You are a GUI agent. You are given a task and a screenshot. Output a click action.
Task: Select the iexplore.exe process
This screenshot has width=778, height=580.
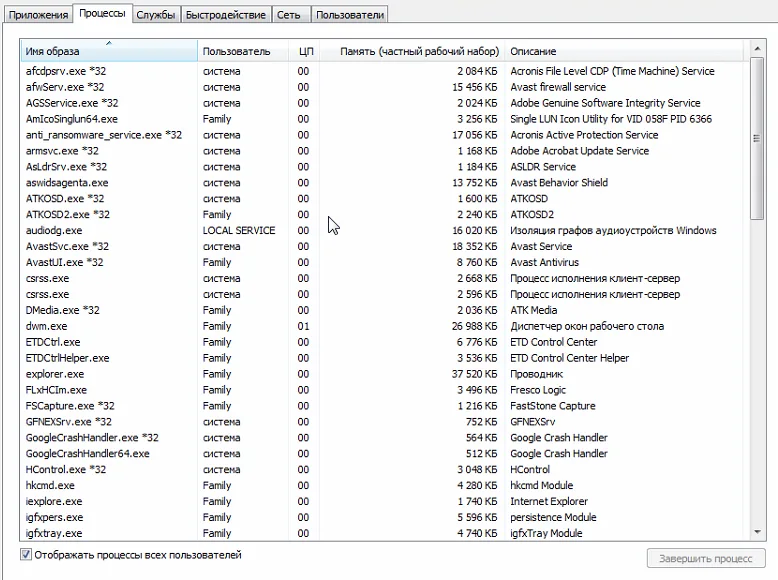(x=385, y=501)
